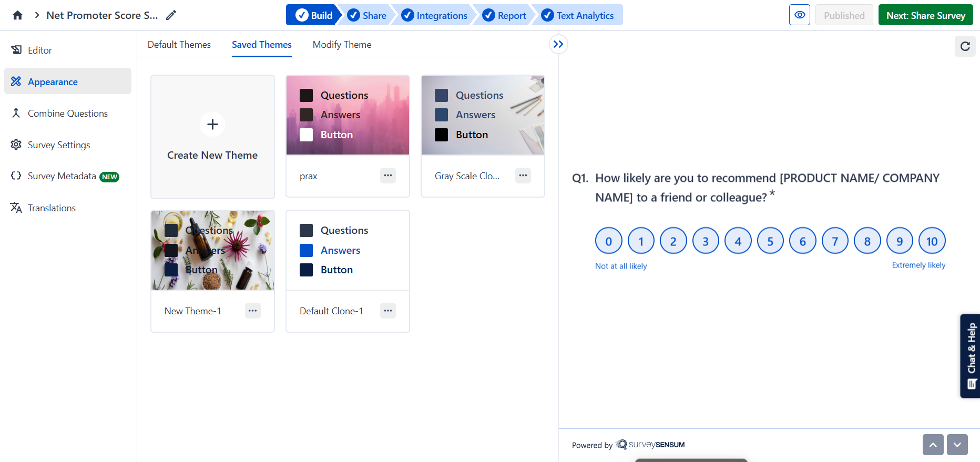Collapse the themes panel with double chevron
Screen dimensions: 980x462
tap(558, 44)
